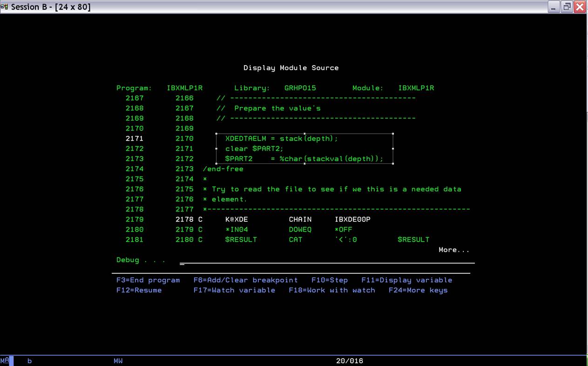588x366 pixels.
Task: Click the K@XDE key field
Action: pyautogui.click(x=237, y=219)
